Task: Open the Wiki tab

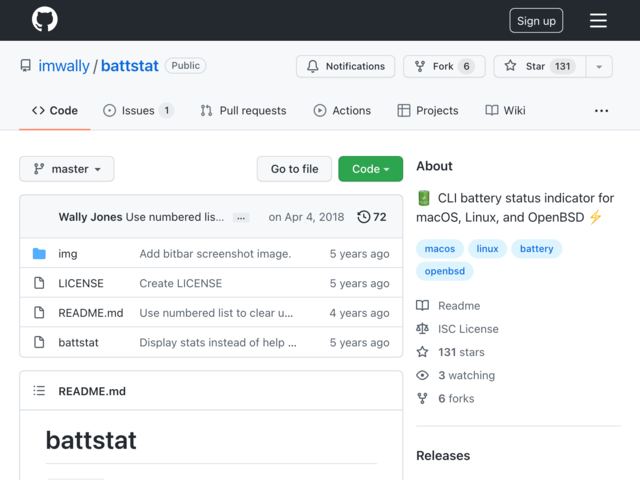Action: point(505,111)
